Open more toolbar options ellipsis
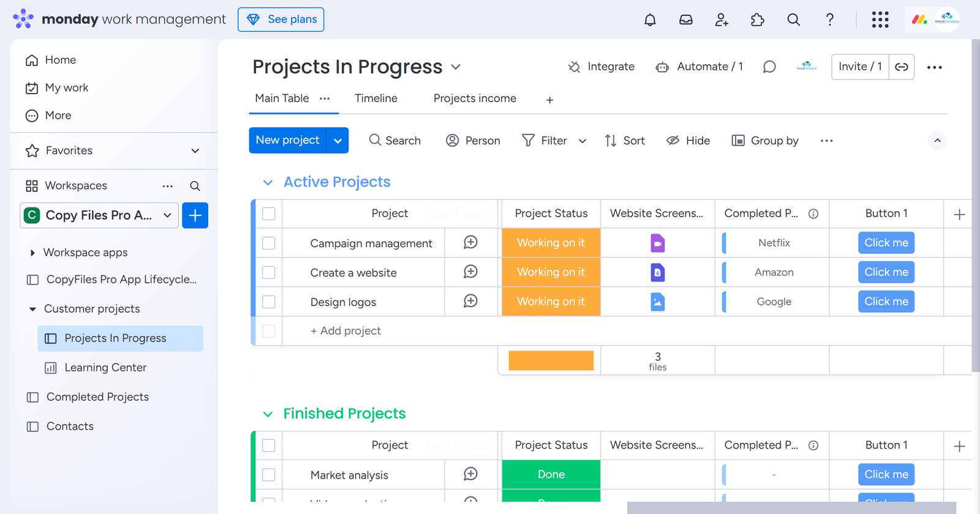The width and height of the screenshot is (980, 514). coord(827,141)
